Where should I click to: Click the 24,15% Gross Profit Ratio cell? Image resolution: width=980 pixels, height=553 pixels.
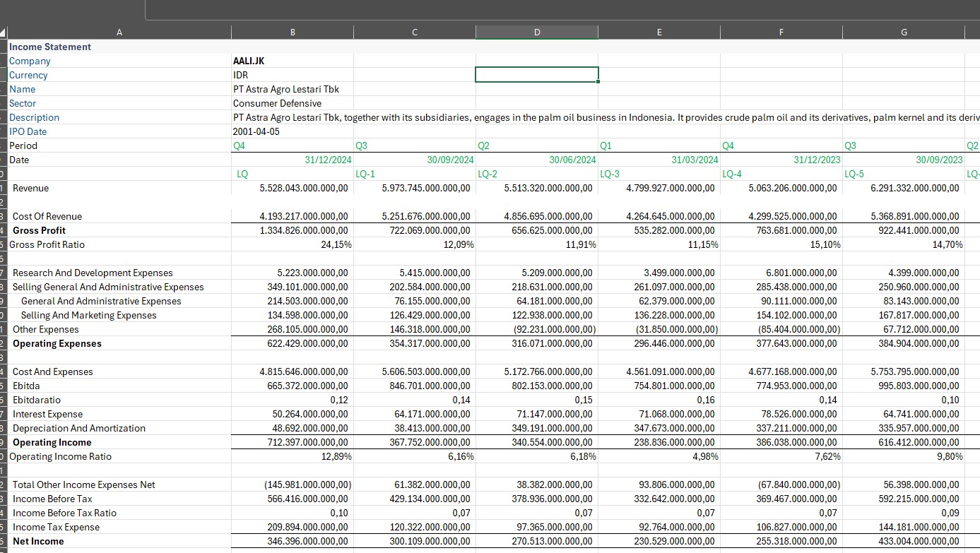click(x=293, y=244)
